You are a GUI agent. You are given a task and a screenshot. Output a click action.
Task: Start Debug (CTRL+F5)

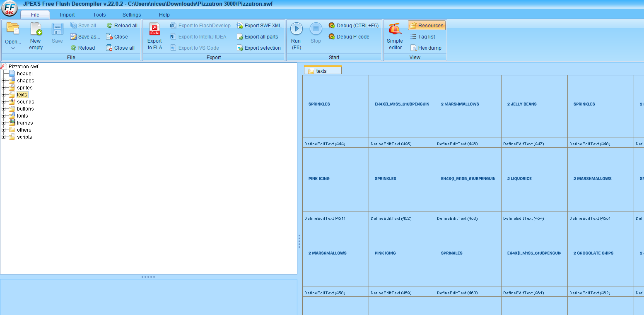coord(353,26)
